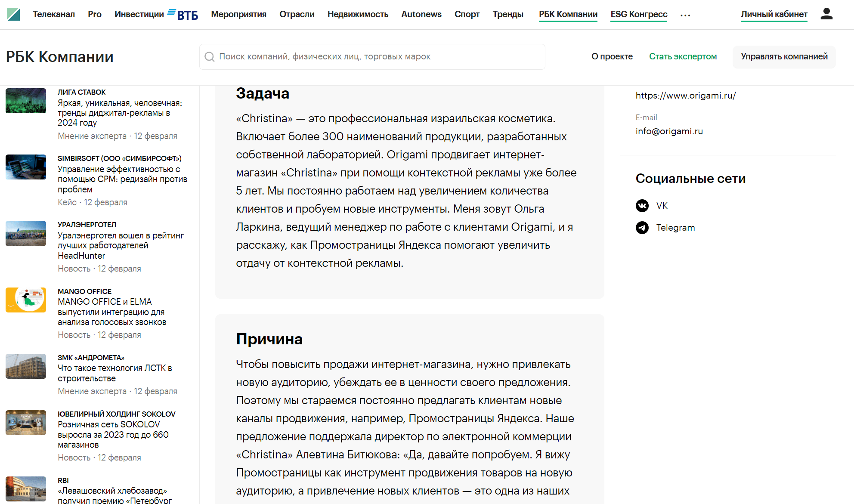
Task: Switch to РБК Компании tab
Action: click(x=568, y=14)
